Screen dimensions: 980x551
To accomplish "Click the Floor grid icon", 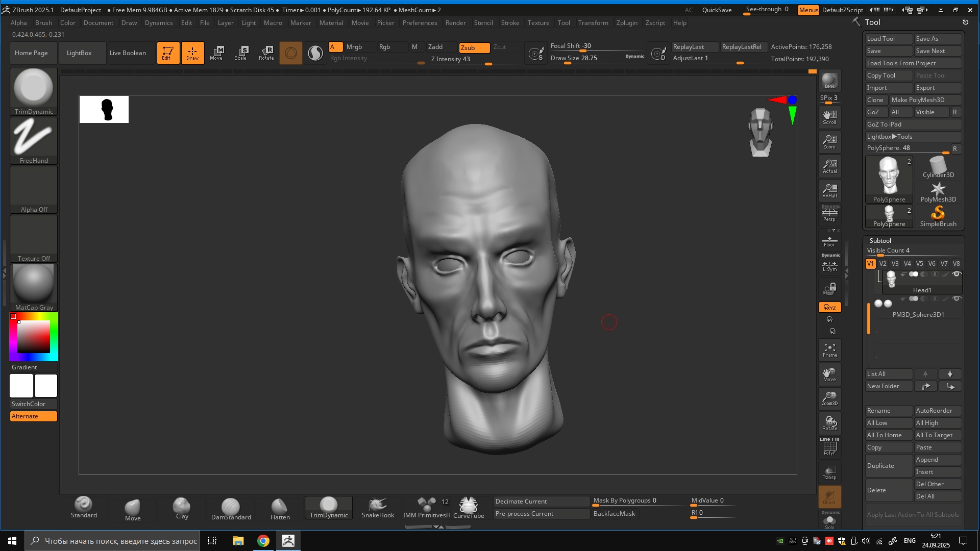I will tap(829, 241).
